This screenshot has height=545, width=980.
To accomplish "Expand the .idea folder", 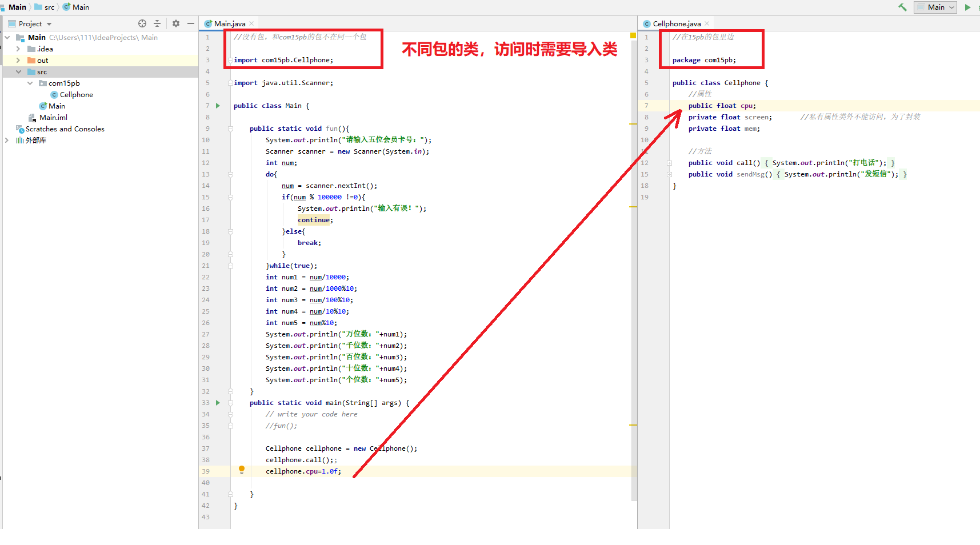I will (18, 49).
